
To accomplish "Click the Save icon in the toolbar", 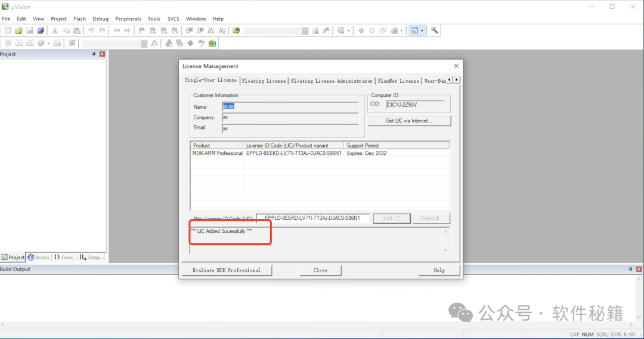I will click(30, 31).
